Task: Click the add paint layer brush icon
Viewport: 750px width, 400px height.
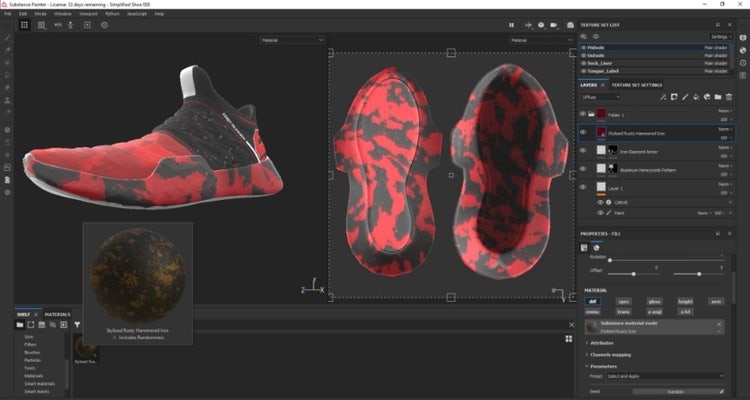Action: (685, 97)
